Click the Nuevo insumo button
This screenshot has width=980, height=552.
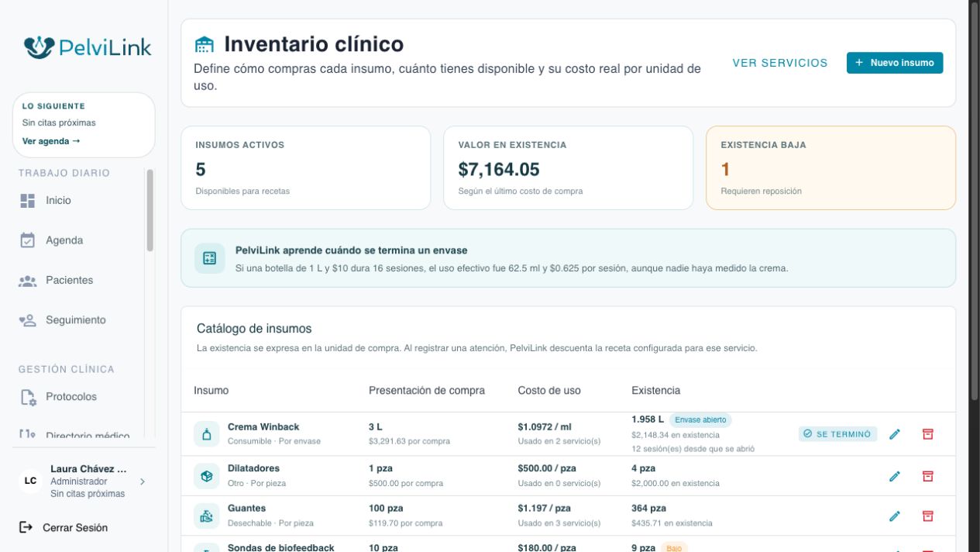[895, 63]
